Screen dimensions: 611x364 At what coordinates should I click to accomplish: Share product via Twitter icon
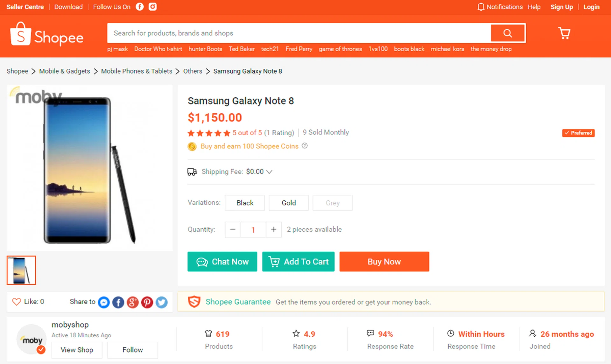pyautogui.click(x=162, y=302)
